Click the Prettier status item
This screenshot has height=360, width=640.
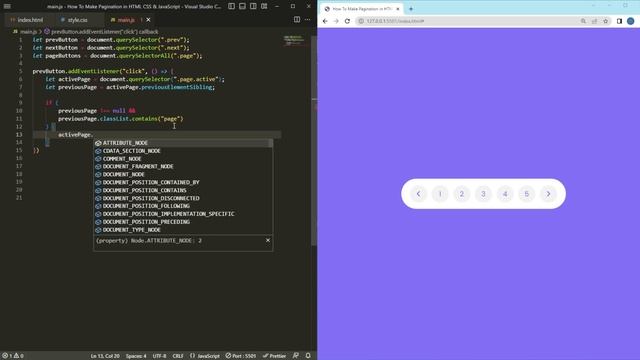[274, 356]
